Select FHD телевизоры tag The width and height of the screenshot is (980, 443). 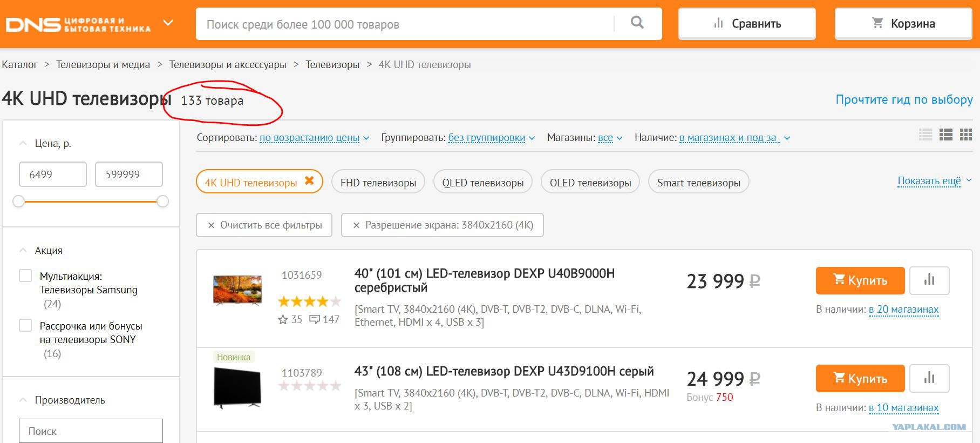pos(378,183)
